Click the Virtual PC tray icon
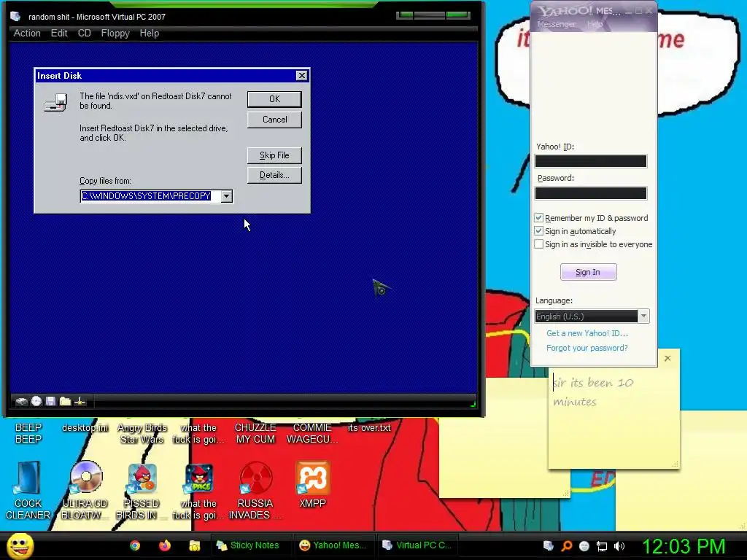 point(549,545)
